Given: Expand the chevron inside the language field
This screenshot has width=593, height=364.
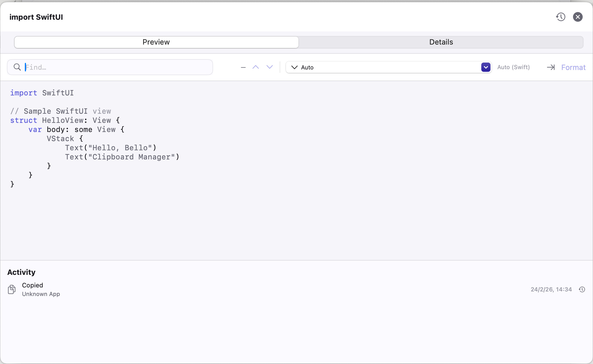Looking at the screenshot, I should click(x=295, y=67).
